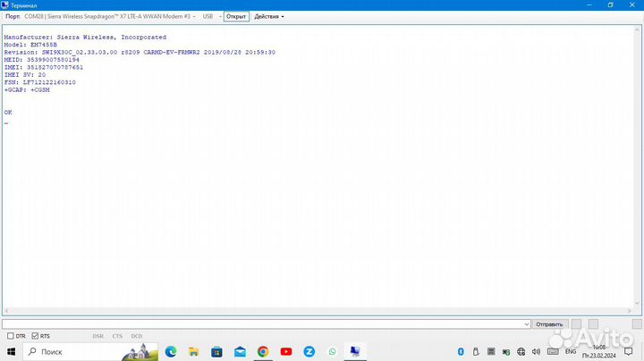Open Google Chrome from the taskbar
The height and width of the screenshot is (361, 644).
263,352
